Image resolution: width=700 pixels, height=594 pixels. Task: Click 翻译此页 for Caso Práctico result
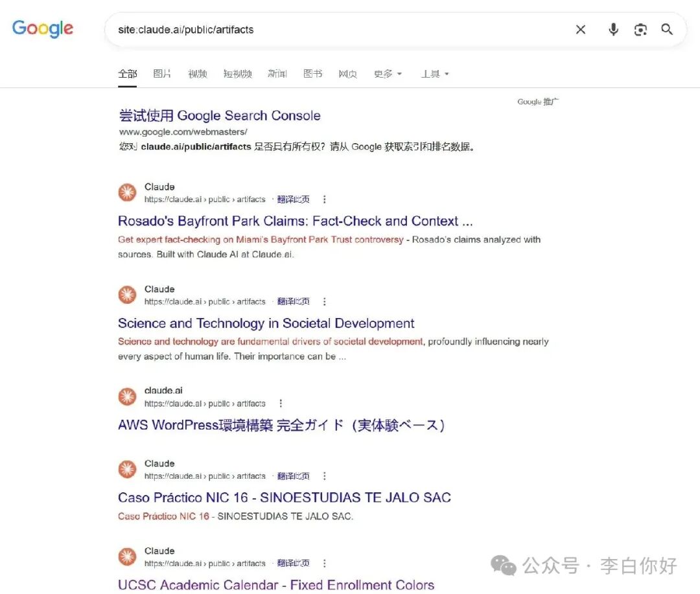point(294,476)
